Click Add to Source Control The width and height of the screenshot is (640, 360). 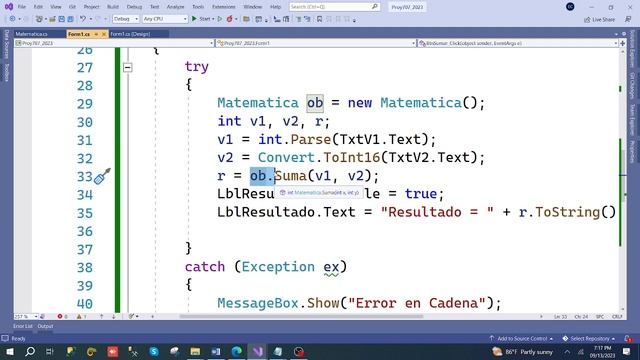[521, 338]
